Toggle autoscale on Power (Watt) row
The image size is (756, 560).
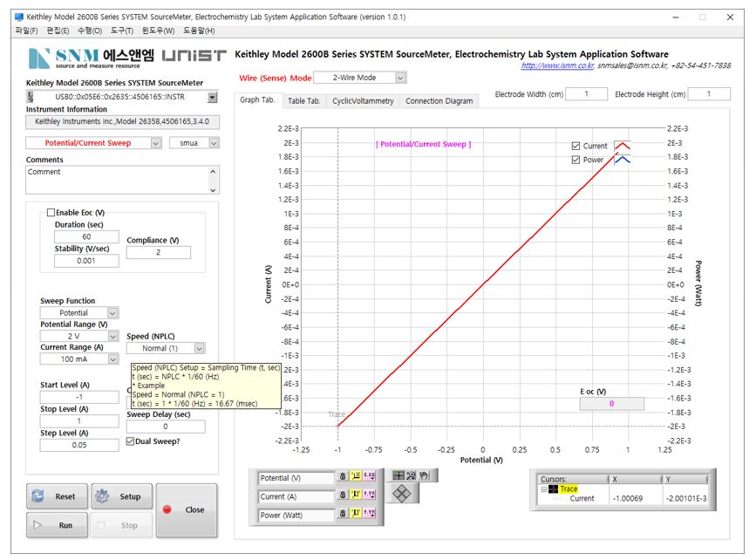pos(357,516)
